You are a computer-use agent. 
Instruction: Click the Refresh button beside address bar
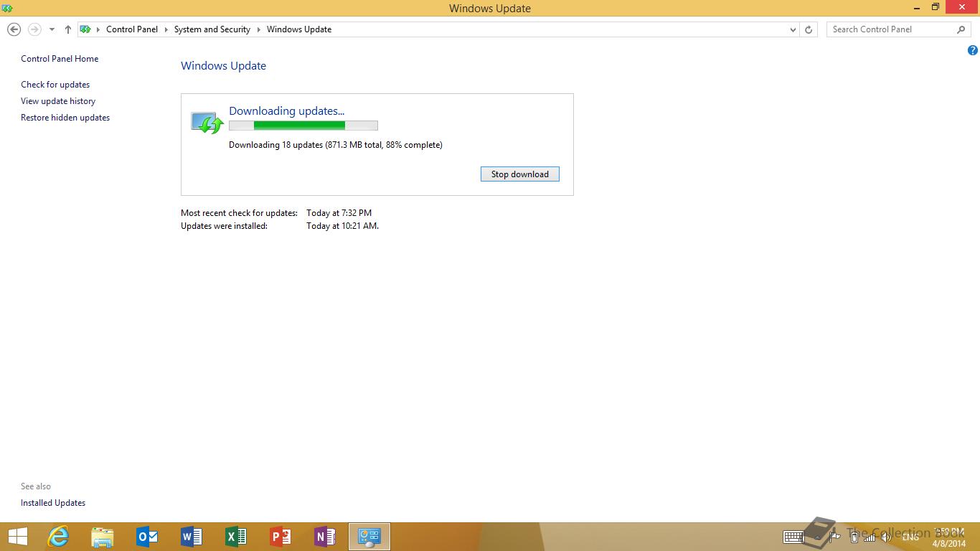(809, 29)
